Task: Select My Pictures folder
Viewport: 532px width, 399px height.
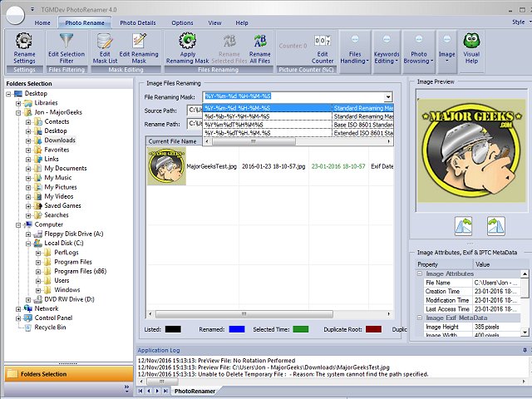Action: (x=61, y=187)
